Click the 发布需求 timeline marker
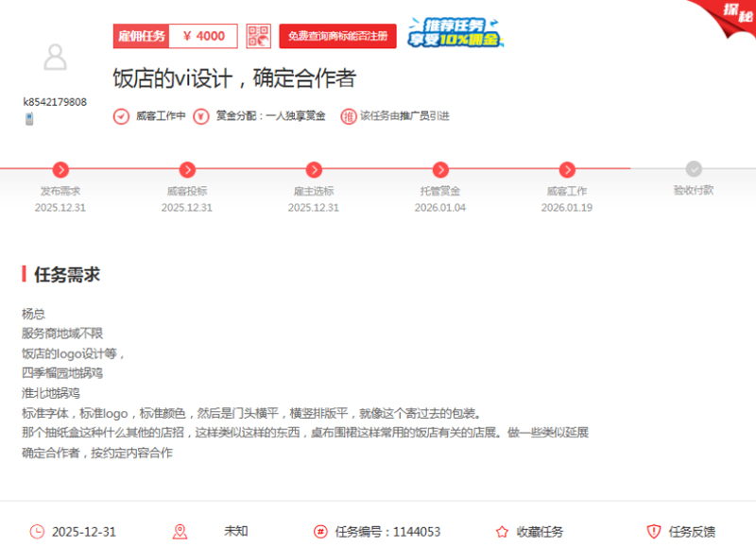The height and width of the screenshot is (548, 756). click(61, 170)
